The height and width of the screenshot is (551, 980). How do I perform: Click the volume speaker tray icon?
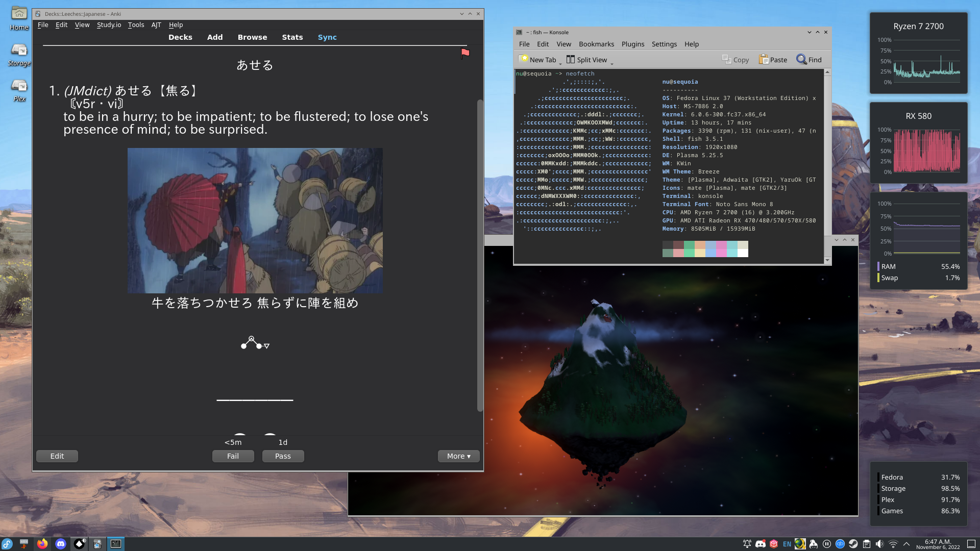[879, 544]
